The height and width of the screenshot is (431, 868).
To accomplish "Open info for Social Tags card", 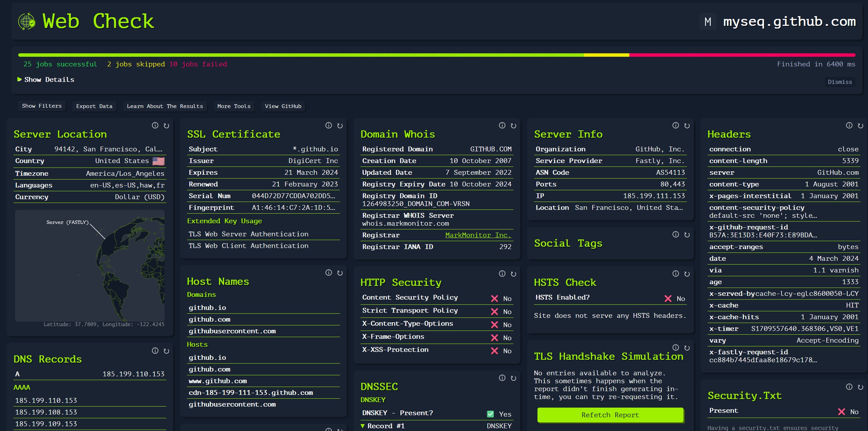I will point(676,235).
